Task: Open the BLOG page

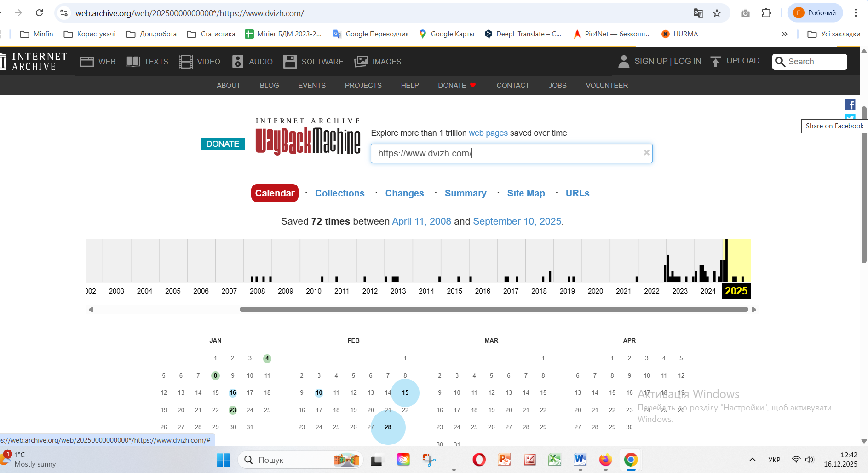Action: click(x=270, y=86)
